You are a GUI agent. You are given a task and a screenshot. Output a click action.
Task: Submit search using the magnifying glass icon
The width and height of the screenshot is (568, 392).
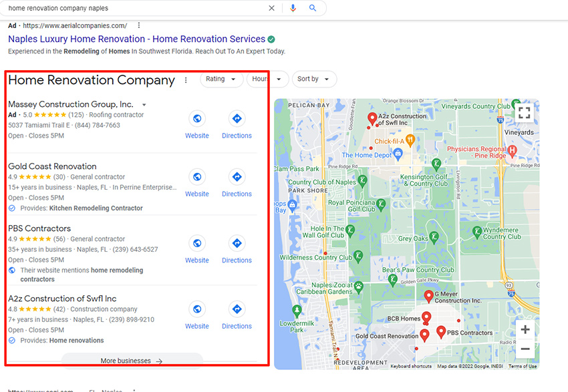(313, 8)
